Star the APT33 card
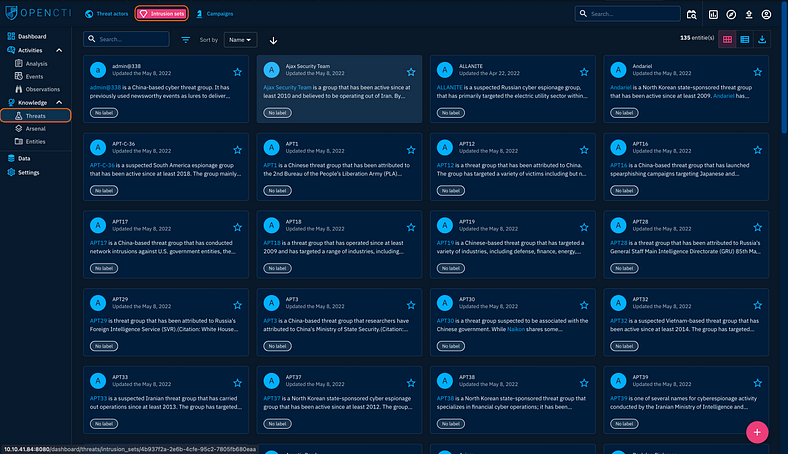This screenshot has height=454, width=788. click(x=238, y=383)
